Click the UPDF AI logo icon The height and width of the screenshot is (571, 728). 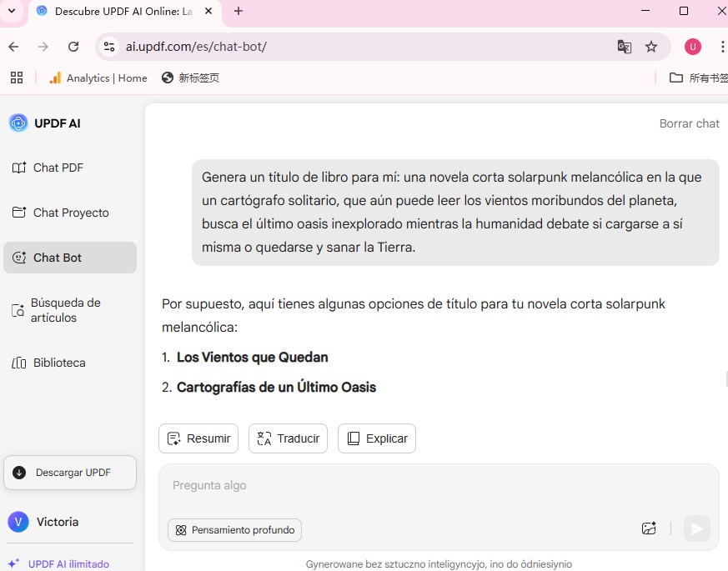[18, 123]
